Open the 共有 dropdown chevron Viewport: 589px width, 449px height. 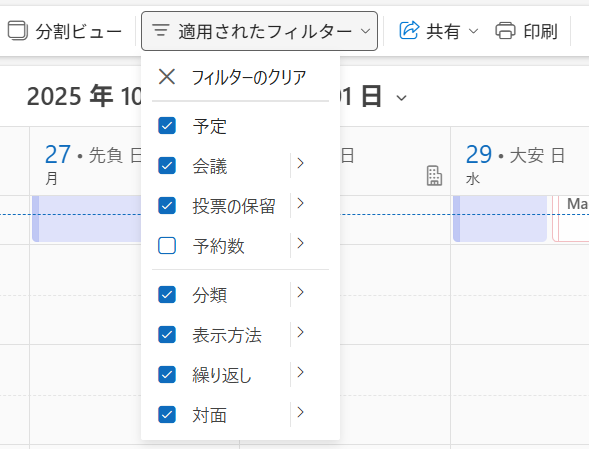point(474,31)
